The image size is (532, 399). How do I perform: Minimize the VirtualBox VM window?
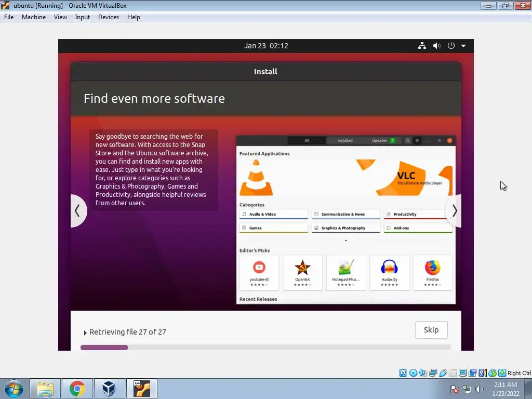[488, 5]
